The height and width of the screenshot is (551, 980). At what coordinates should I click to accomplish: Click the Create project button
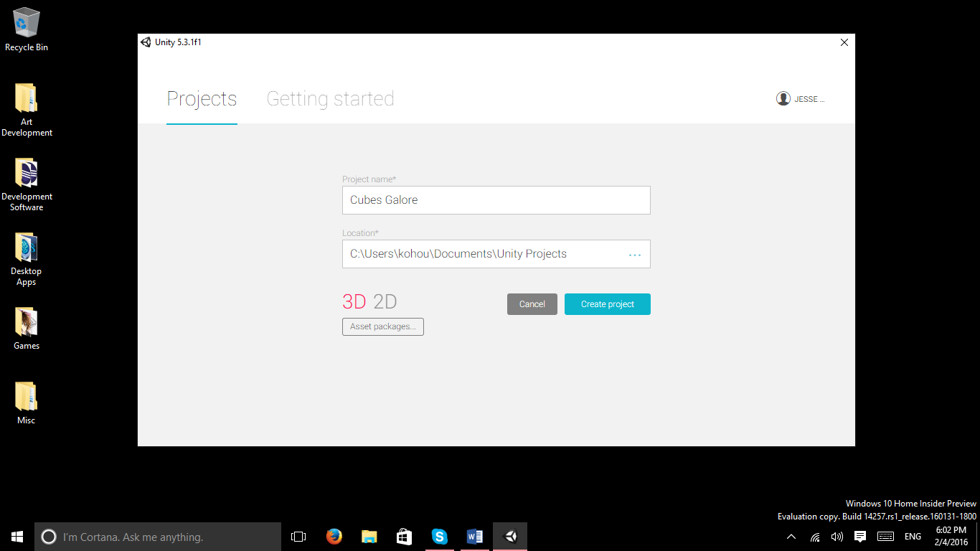[608, 304]
